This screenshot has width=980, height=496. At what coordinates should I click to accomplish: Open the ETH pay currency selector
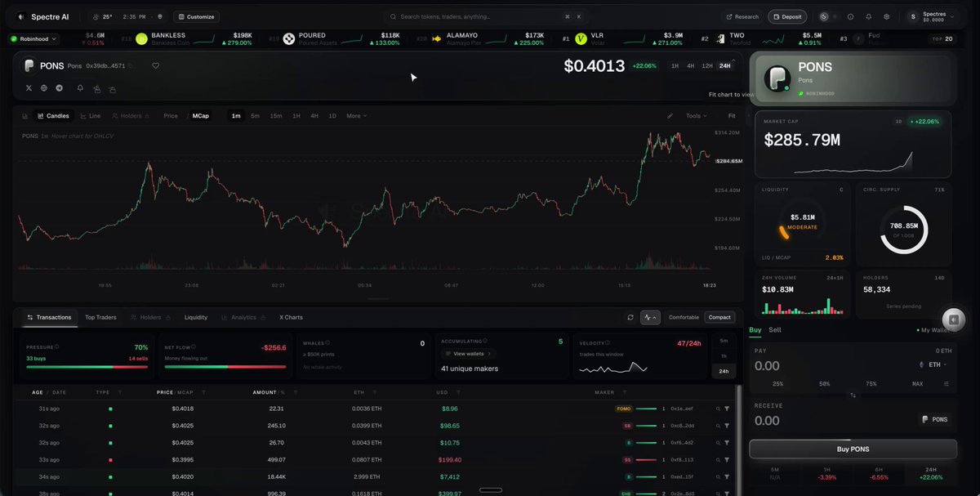933,364
